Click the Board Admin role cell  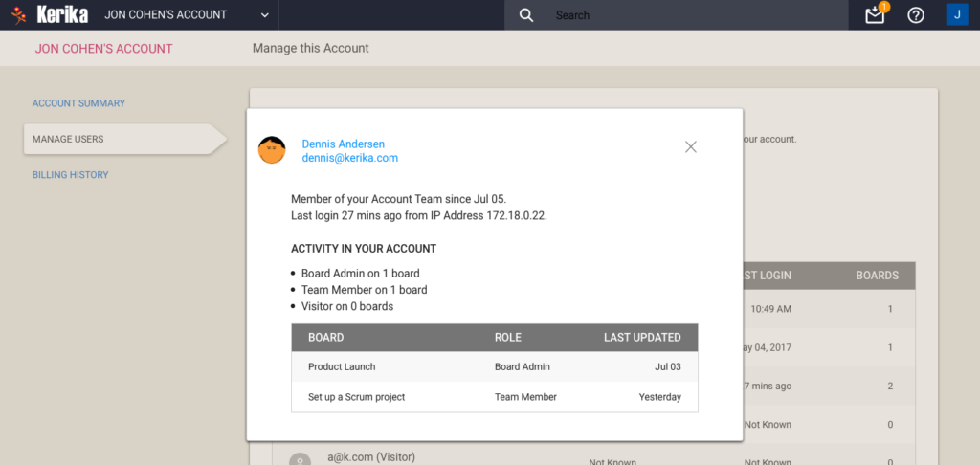(x=523, y=366)
